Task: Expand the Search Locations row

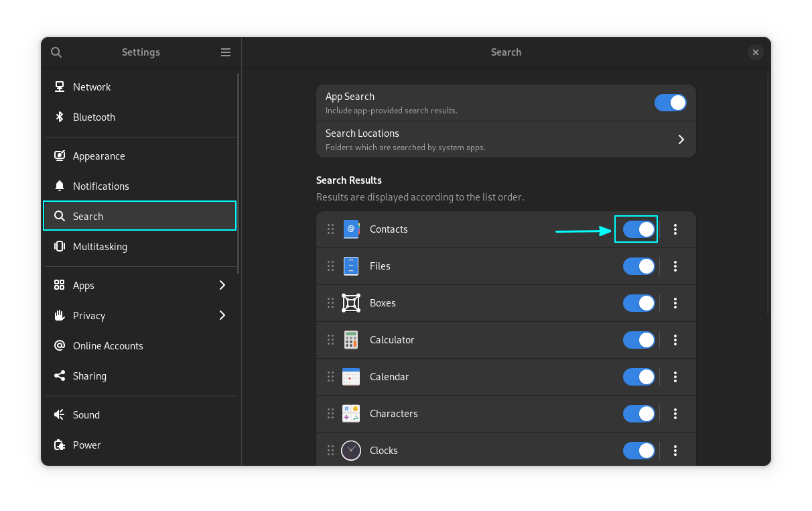Action: point(681,139)
